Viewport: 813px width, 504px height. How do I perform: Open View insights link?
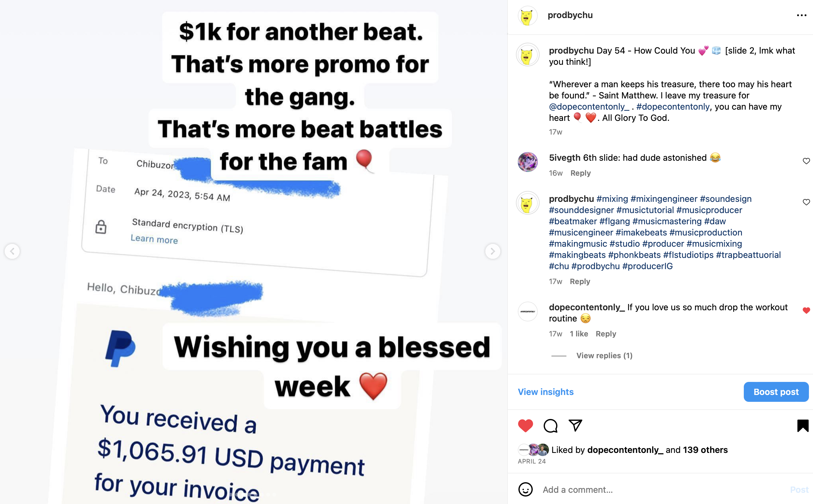coord(546,392)
